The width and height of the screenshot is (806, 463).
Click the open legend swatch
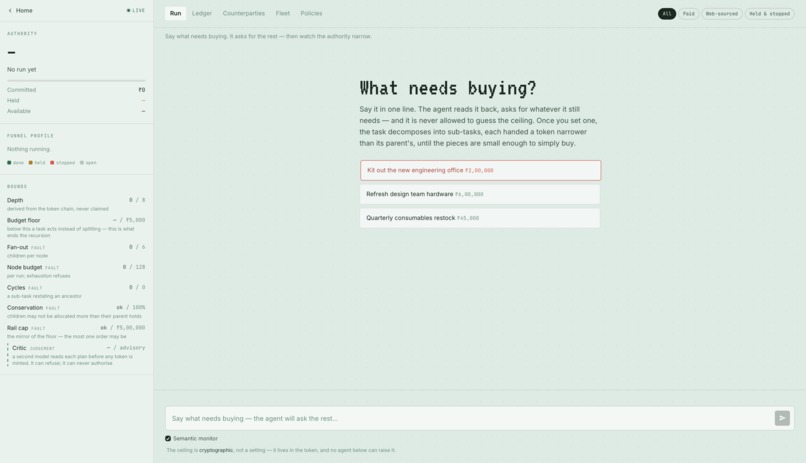(82, 162)
